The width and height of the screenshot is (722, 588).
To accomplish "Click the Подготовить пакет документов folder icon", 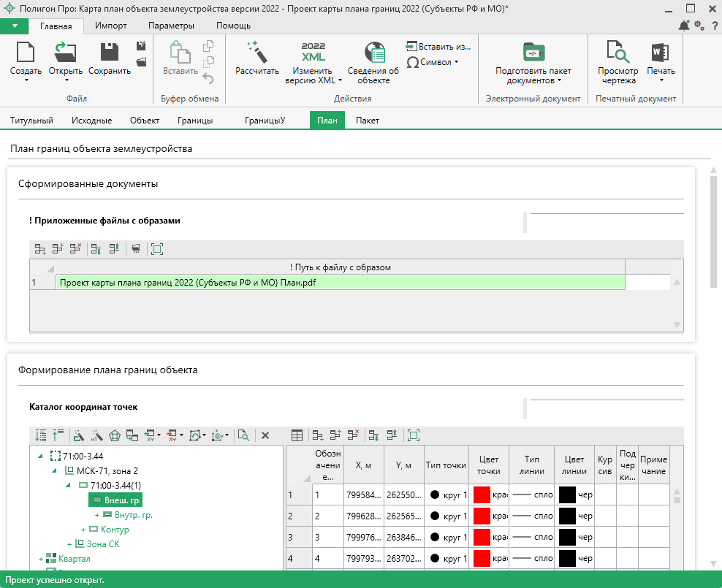I will (533, 52).
